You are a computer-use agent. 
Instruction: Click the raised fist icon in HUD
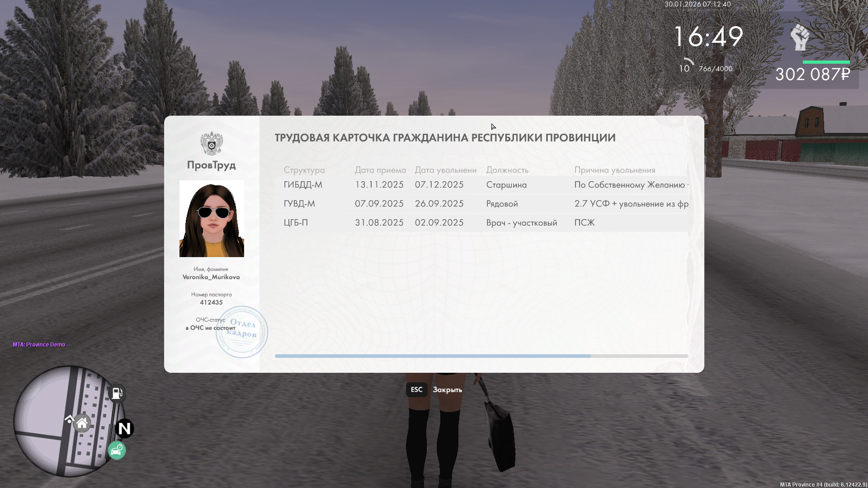(x=799, y=37)
